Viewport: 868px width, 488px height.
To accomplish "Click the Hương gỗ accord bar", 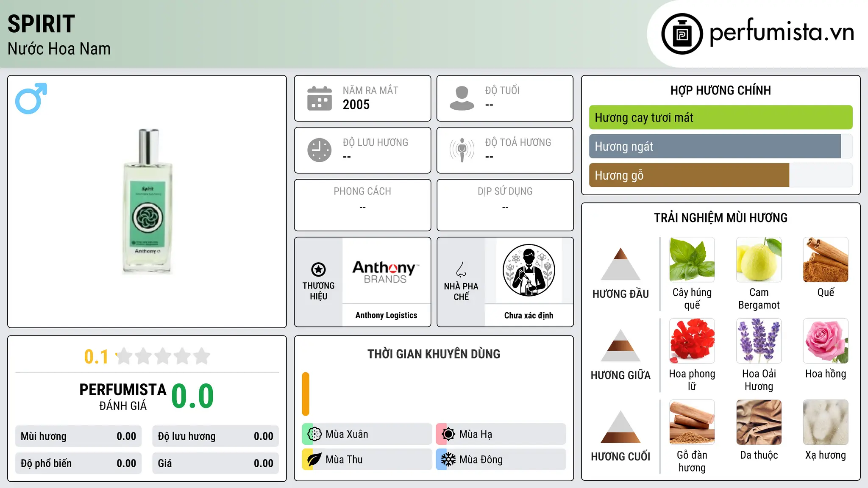I will tap(721, 175).
